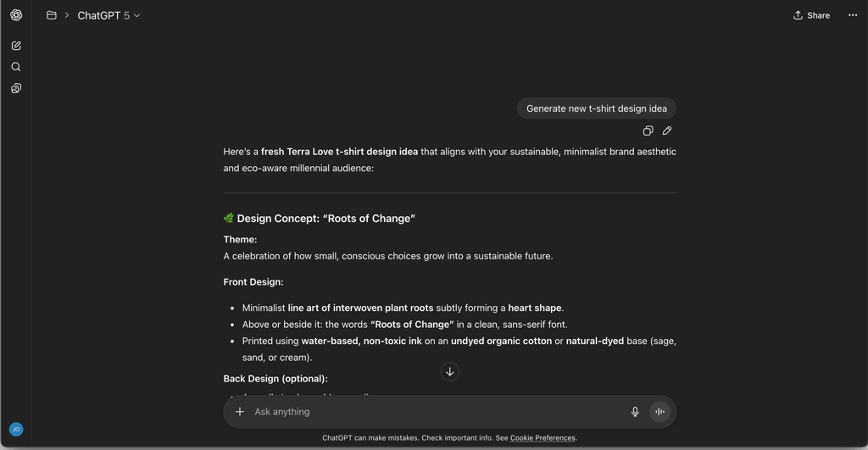Image resolution: width=868 pixels, height=450 pixels.
Task: Click the heading 'Design Concept: “Roots of Change”'
Action: click(x=326, y=219)
